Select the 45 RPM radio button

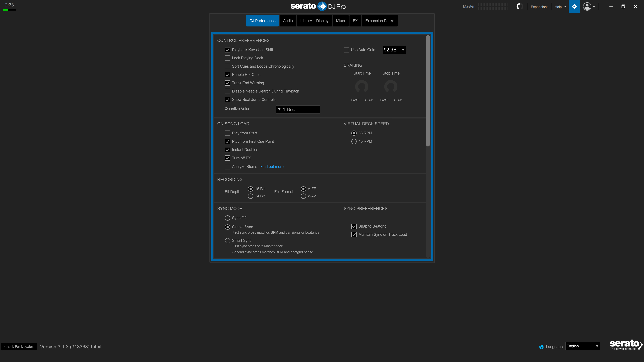click(354, 141)
